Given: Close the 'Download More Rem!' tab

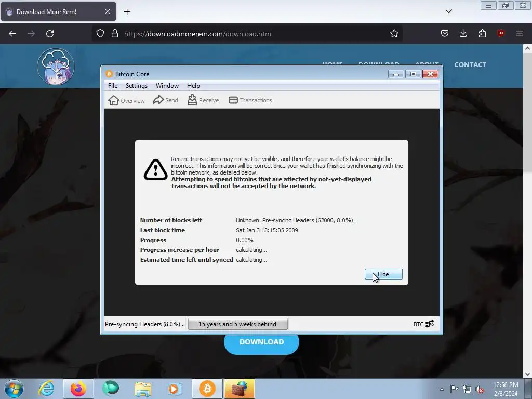Looking at the screenshot, I should pos(107,11).
